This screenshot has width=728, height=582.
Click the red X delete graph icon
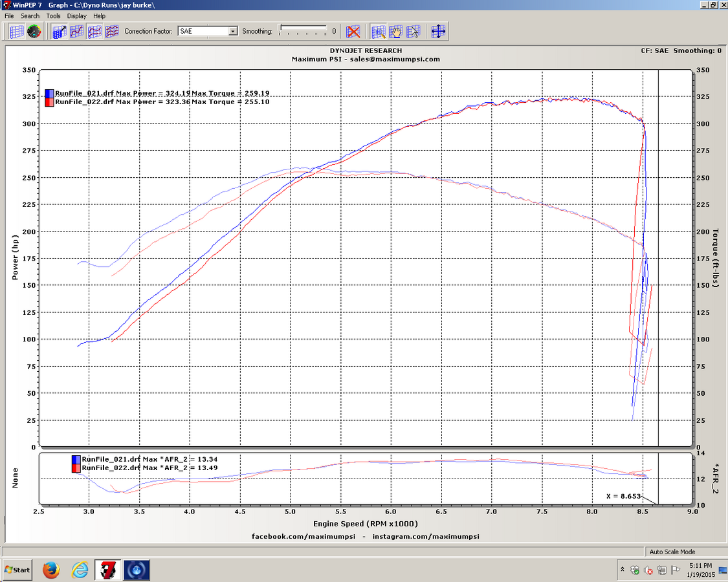(x=353, y=31)
